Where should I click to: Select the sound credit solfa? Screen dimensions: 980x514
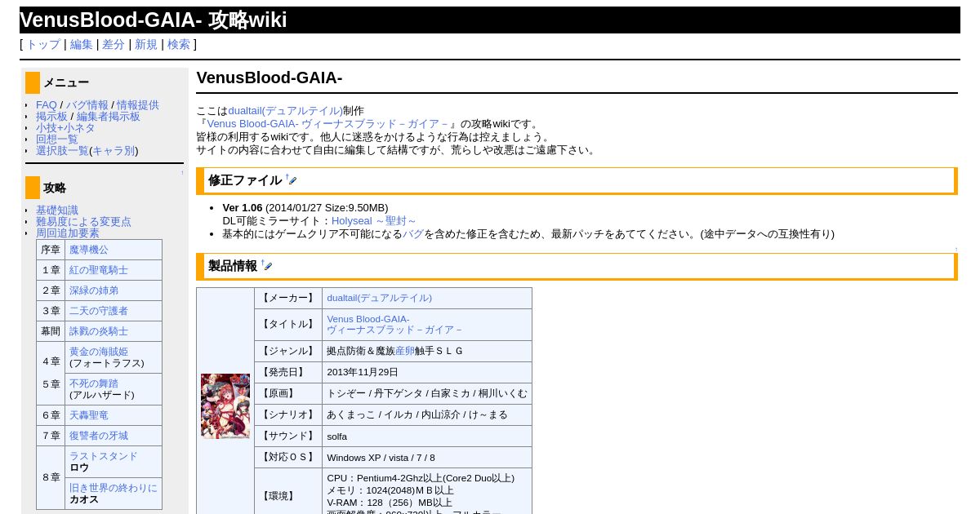[337, 436]
